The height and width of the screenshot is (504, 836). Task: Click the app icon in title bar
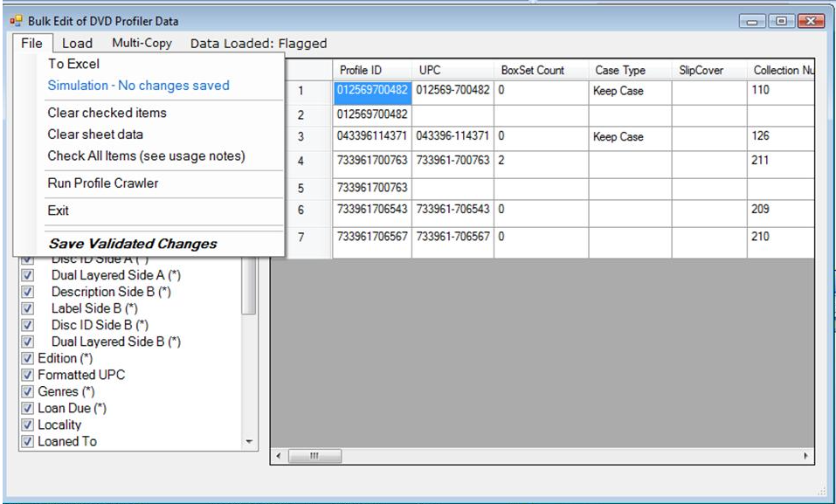point(17,21)
